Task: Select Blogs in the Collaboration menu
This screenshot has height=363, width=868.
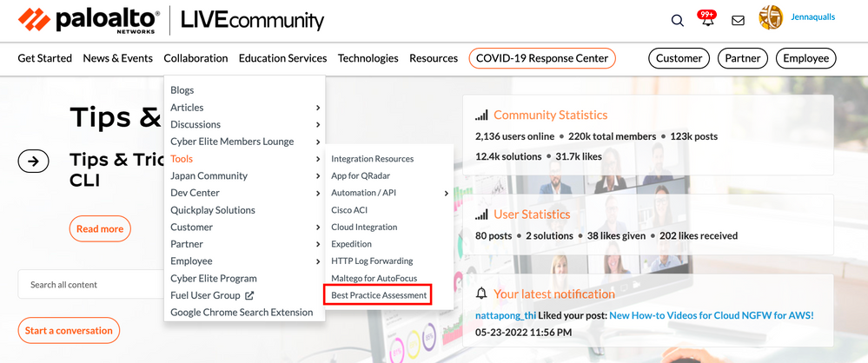Action: coord(182,90)
